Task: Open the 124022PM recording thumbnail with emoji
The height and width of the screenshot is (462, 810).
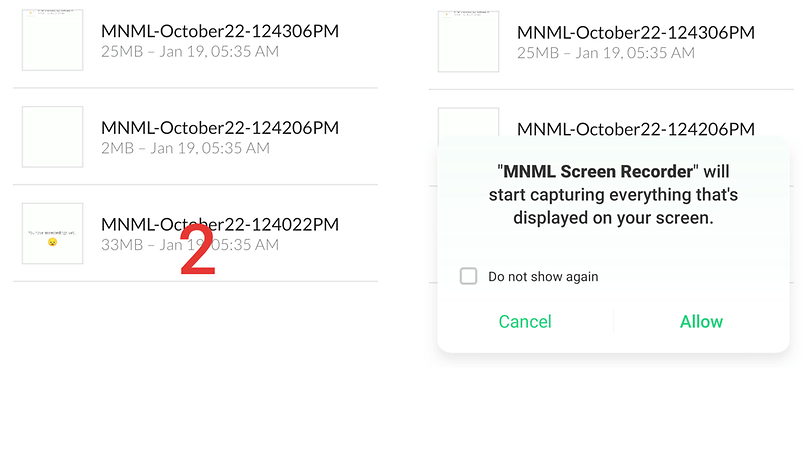Action: [x=53, y=234]
